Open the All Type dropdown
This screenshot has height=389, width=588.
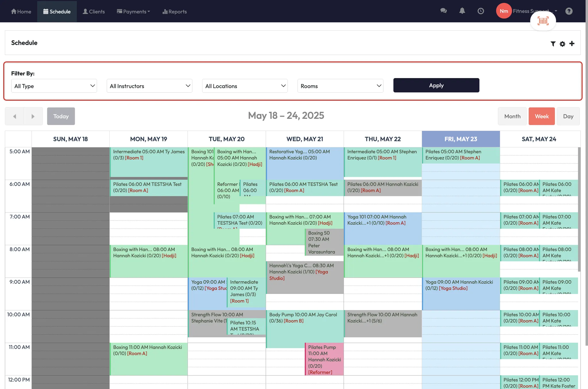coord(54,86)
